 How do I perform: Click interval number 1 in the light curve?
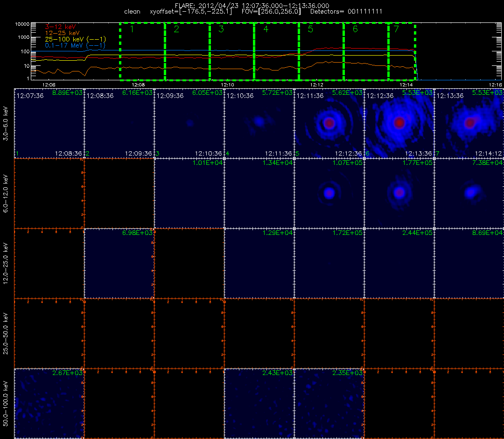click(x=132, y=29)
